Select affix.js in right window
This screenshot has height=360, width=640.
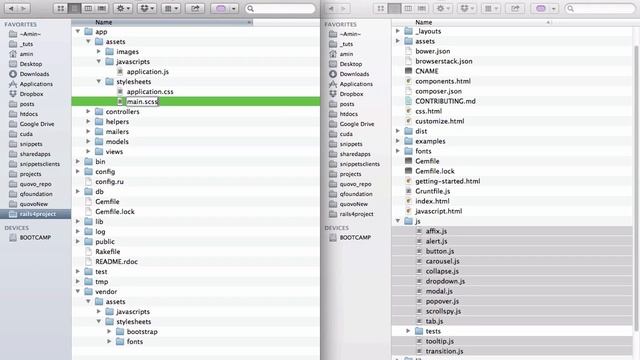436,231
